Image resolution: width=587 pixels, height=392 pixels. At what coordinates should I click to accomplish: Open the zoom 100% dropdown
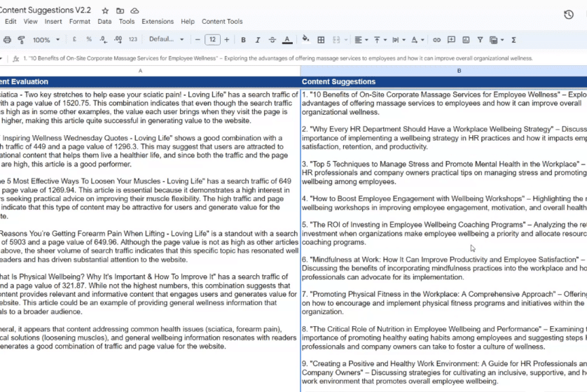[x=46, y=40]
